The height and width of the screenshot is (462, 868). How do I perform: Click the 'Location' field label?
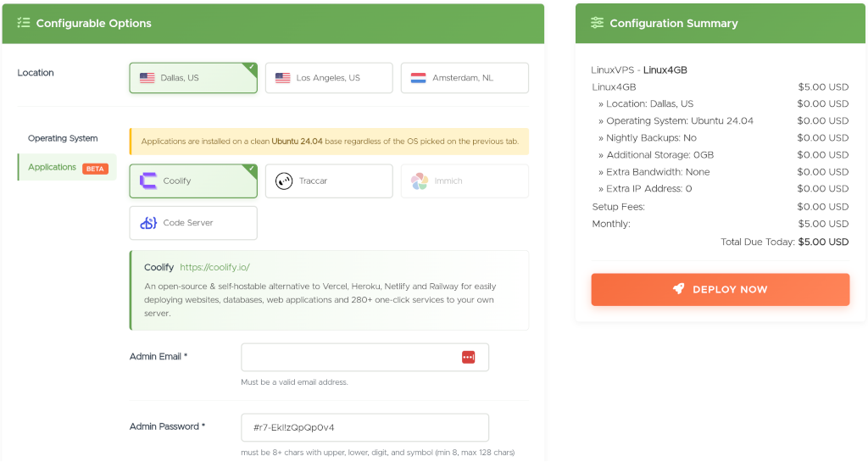[36, 73]
